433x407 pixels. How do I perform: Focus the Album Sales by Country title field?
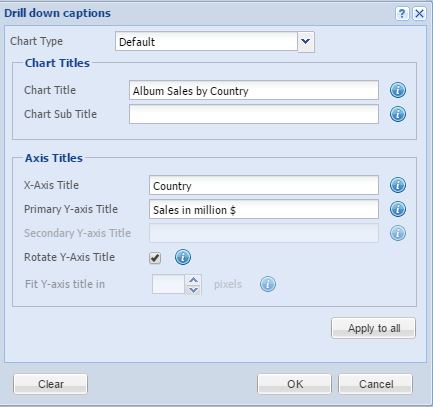(254, 90)
